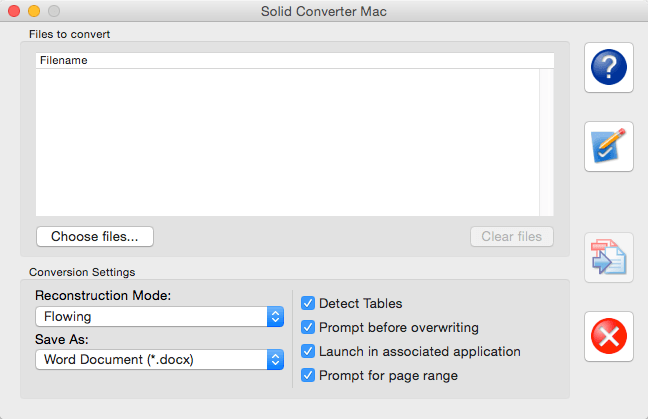Click the Choose files... button
This screenshot has height=419, width=648.
(x=95, y=236)
